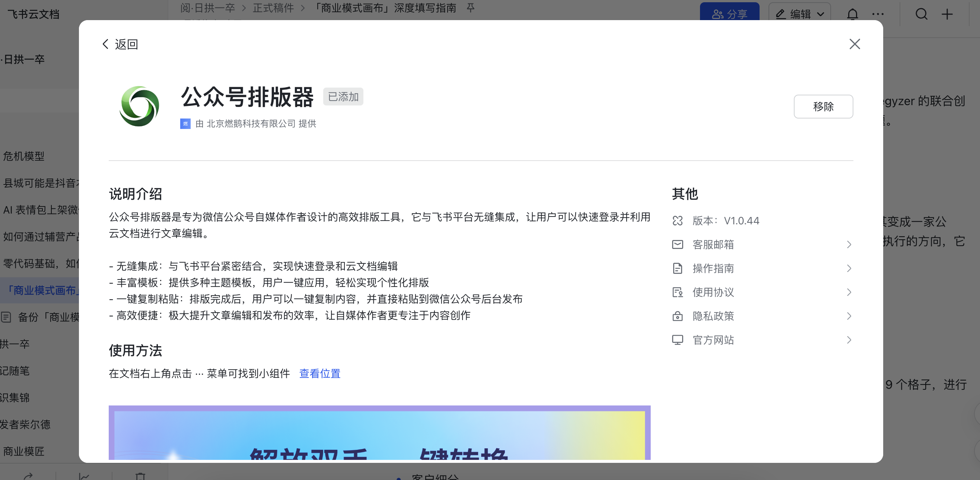Click the 操作指南 document icon
The height and width of the screenshot is (480, 980).
click(x=678, y=268)
